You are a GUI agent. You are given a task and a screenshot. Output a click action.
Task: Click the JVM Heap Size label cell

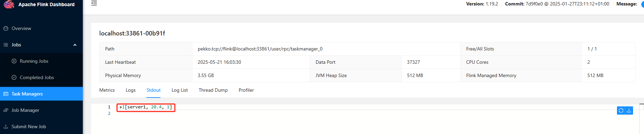pos(356,75)
